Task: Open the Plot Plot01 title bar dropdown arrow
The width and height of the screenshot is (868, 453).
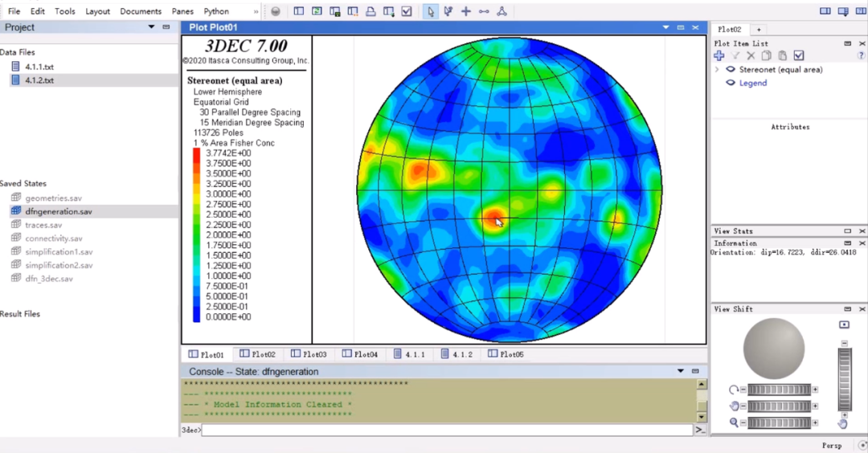Action: tap(665, 27)
